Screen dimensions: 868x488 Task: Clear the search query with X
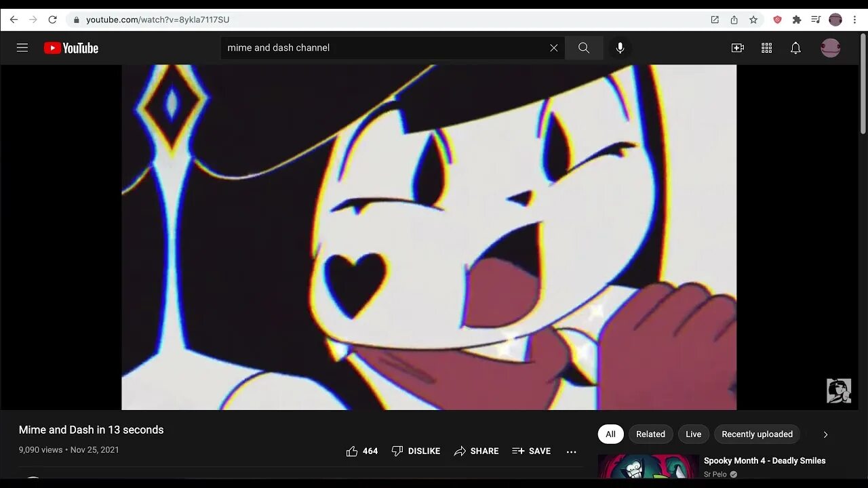coord(554,47)
